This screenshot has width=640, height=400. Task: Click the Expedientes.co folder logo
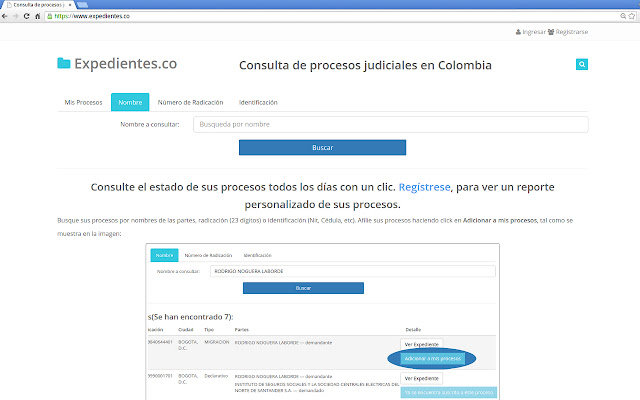pyautogui.click(x=64, y=63)
